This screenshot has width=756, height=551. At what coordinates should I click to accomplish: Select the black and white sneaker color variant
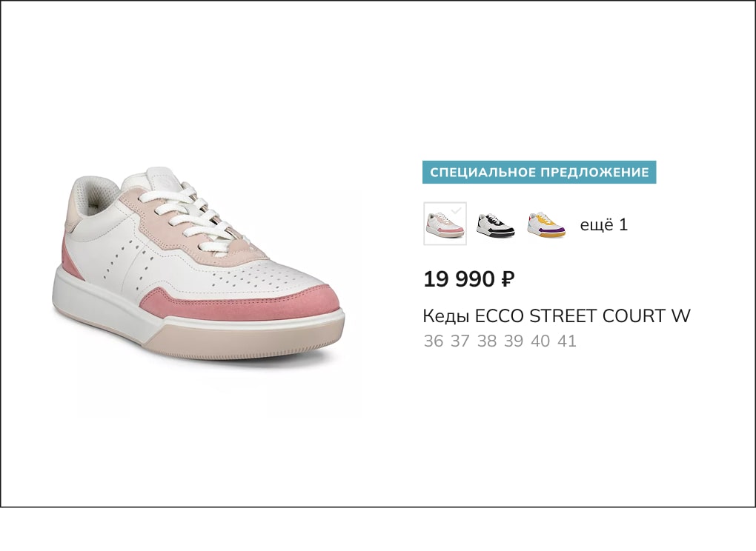(x=495, y=225)
